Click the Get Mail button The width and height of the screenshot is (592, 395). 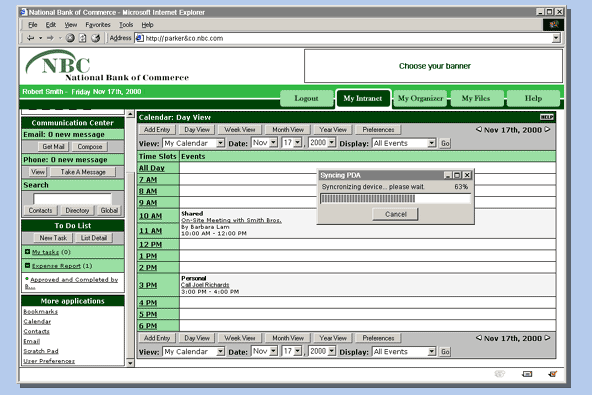[53, 147]
